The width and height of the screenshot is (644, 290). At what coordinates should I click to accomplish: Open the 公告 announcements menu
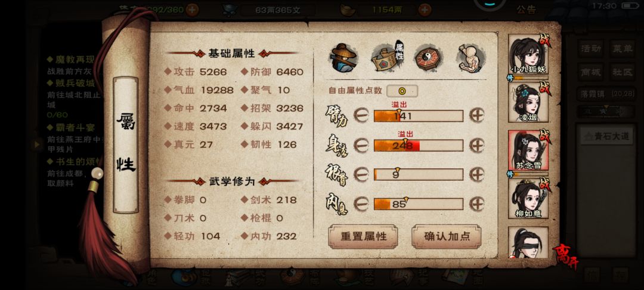tap(527, 10)
